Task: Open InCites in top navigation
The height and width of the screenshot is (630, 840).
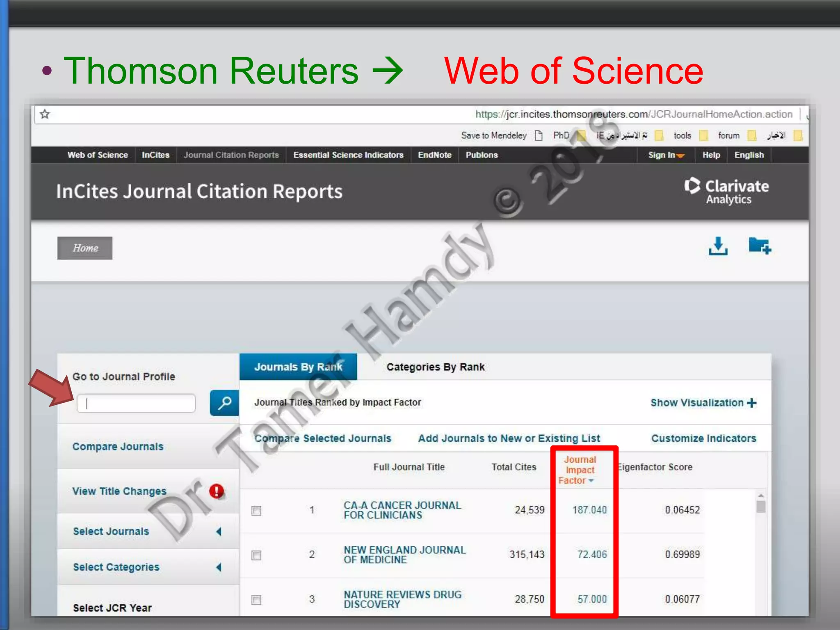Action: click(x=155, y=155)
